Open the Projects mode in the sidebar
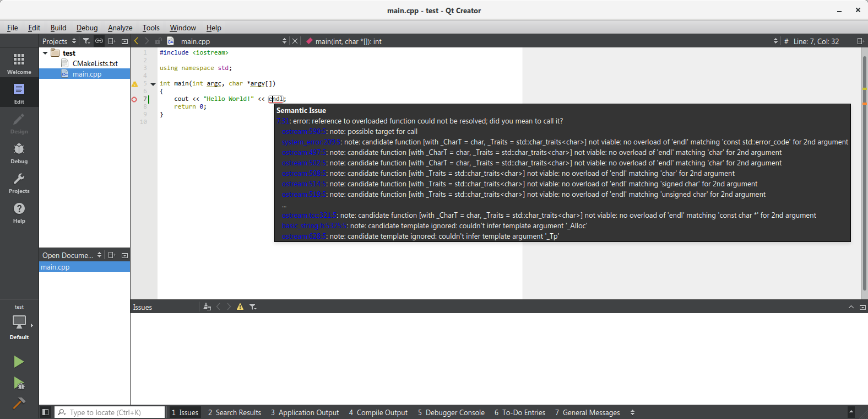The width and height of the screenshot is (868, 419). (19, 182)
